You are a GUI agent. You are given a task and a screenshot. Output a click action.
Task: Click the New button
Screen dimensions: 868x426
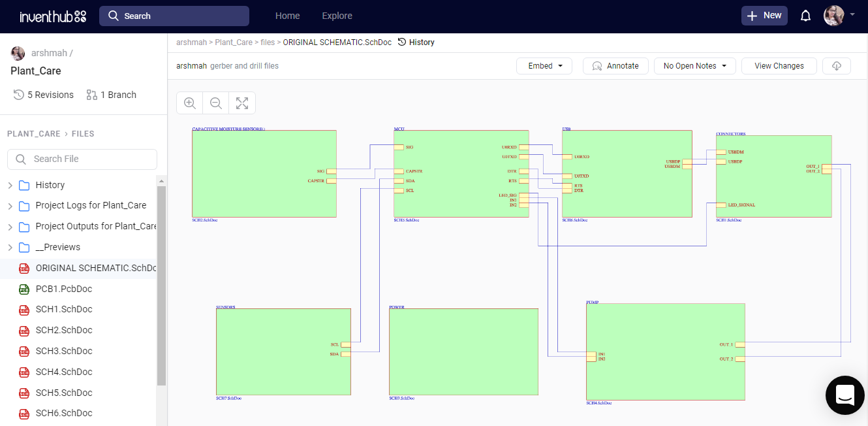click(x=764, y=16)
